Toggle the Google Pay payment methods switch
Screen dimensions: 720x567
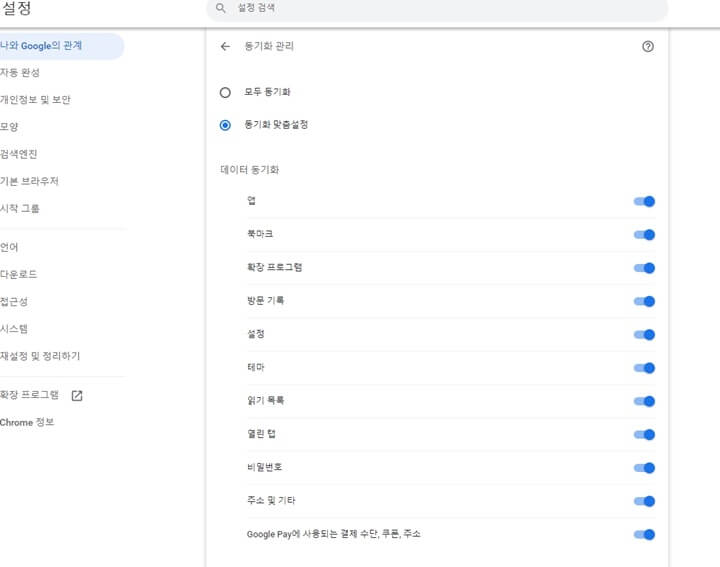(644, 534)
